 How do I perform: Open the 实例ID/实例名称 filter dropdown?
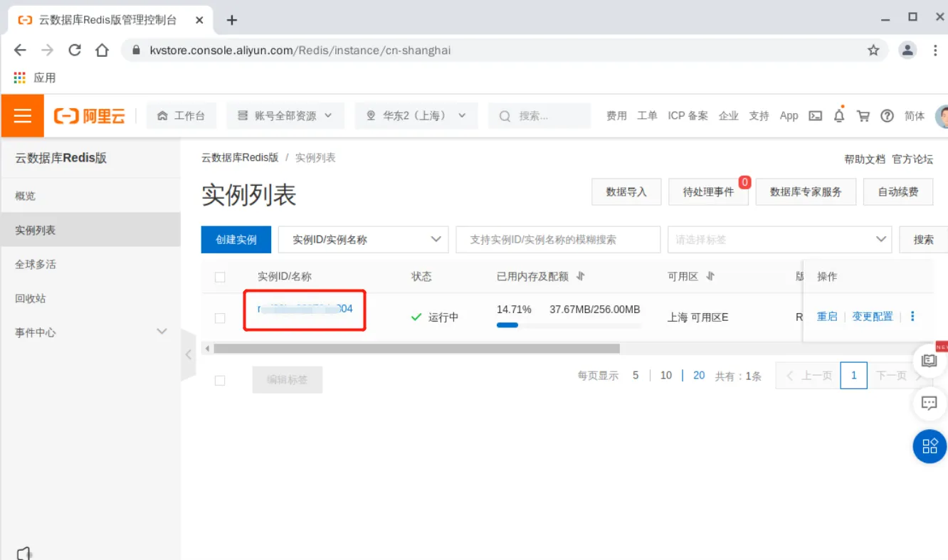(364, 240)
